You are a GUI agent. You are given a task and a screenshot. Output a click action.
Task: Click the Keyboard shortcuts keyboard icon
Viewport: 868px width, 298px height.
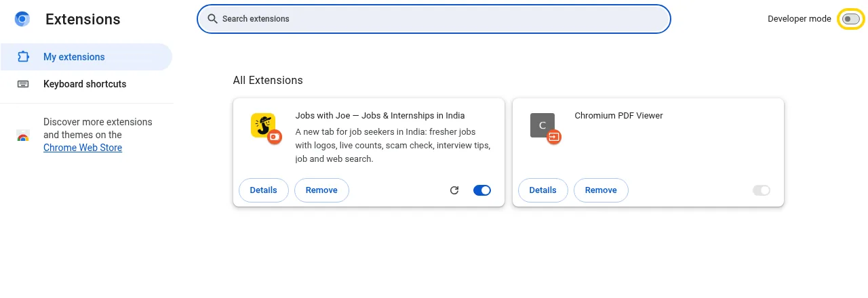23,84
